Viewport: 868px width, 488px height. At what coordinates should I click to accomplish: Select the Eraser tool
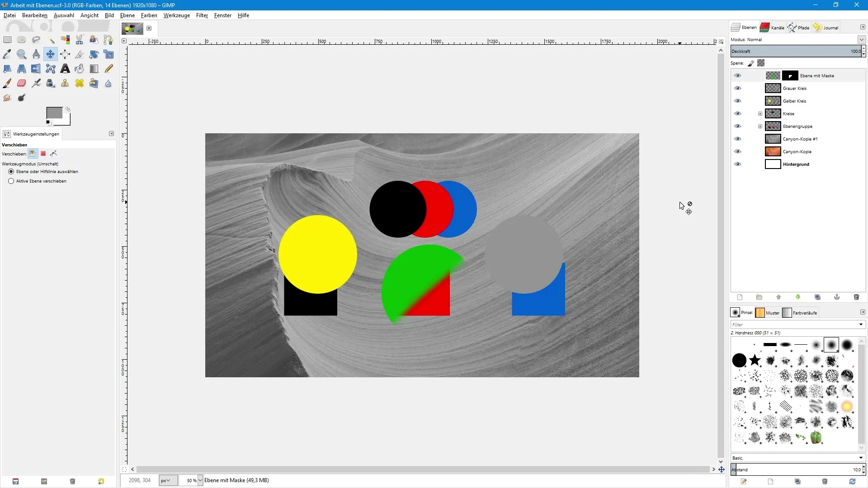click(22, 83)
